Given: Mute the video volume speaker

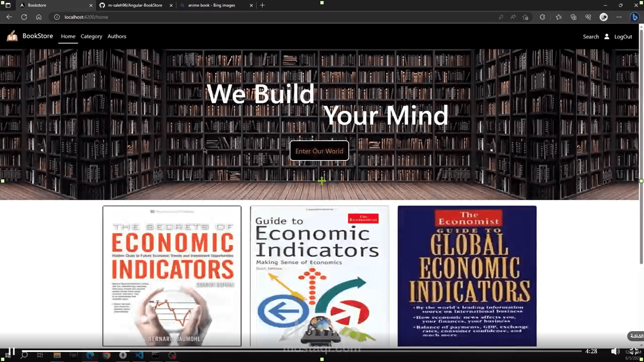Looking at the screenshot, I should [x=615, y=351].
